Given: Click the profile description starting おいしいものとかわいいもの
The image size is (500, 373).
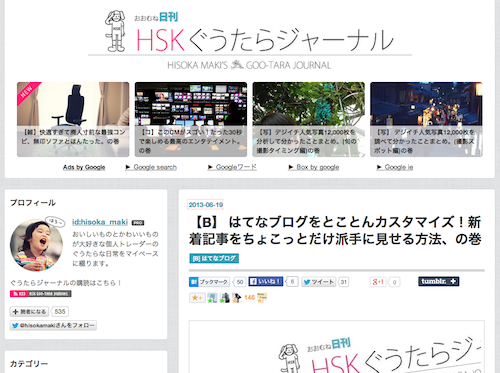Looking at the screenshot, I should 115,249.
